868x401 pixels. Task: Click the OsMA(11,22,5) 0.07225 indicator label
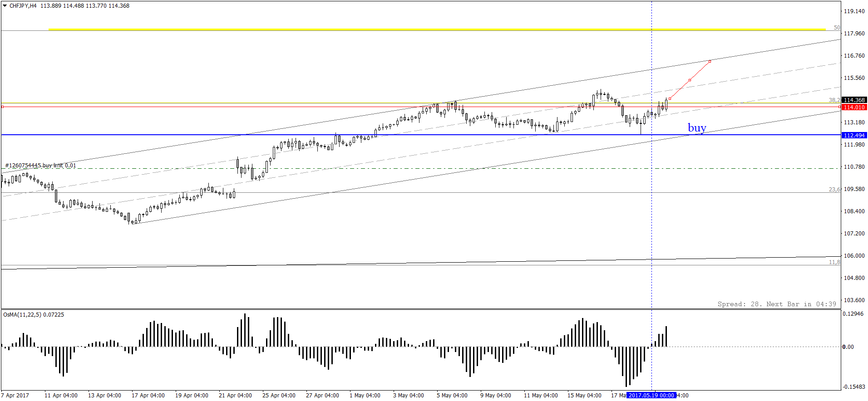tap(34, 314)
